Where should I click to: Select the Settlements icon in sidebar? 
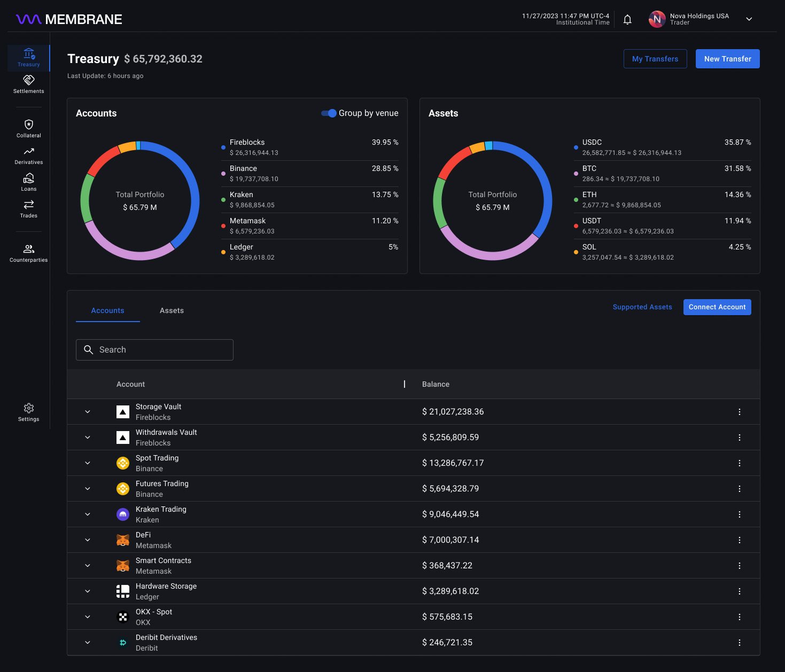(x=28, y=84)
